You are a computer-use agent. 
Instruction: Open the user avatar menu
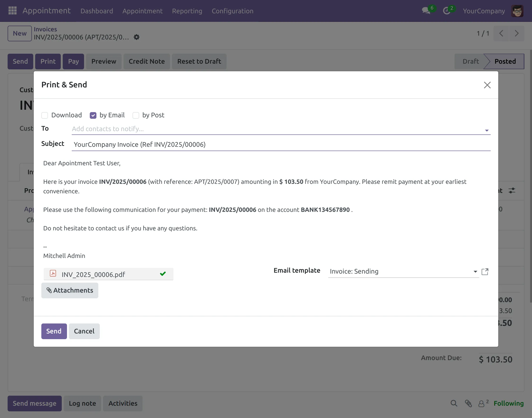[x=517, y=11]
